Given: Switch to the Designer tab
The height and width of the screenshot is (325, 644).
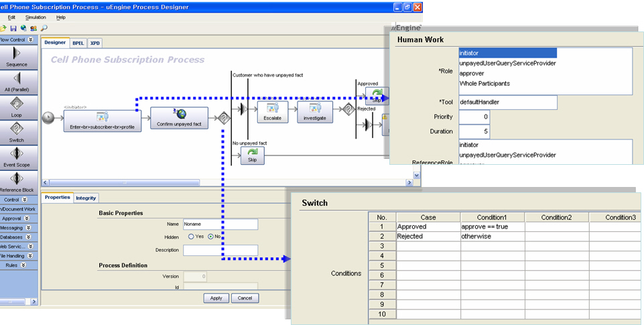Looking at the screenshot, I should click(x=55, y=42).
